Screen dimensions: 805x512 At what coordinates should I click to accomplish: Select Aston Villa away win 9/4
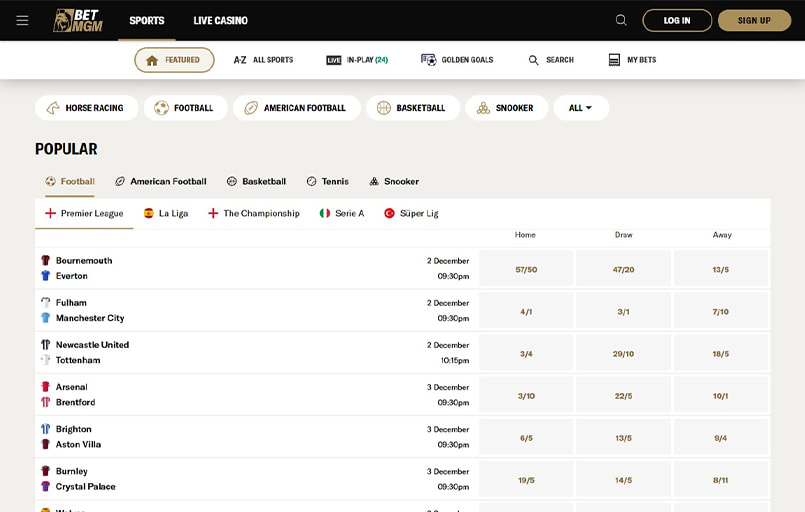coord(721,437)
